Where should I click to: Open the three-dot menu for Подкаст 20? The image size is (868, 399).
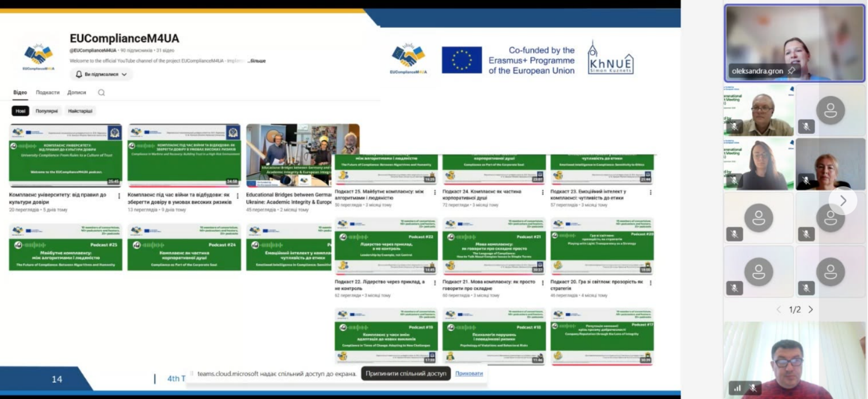(650, 283)
